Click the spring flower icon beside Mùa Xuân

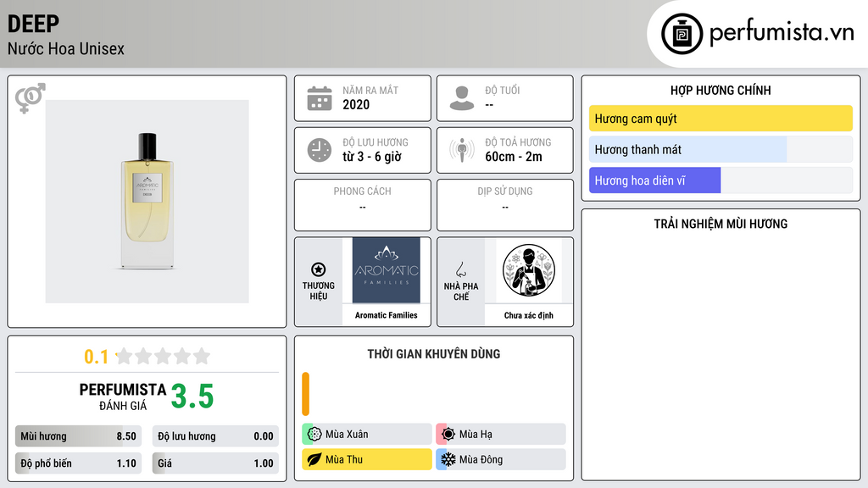(x=314, y=434)
